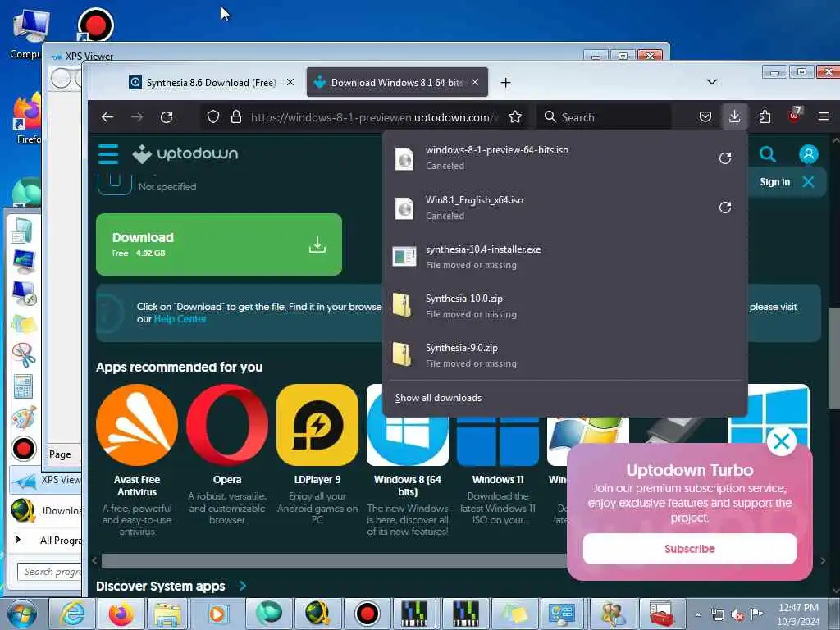
Task: Open the Firefox extensions puzzle icon
Action: tap(765, 116)
